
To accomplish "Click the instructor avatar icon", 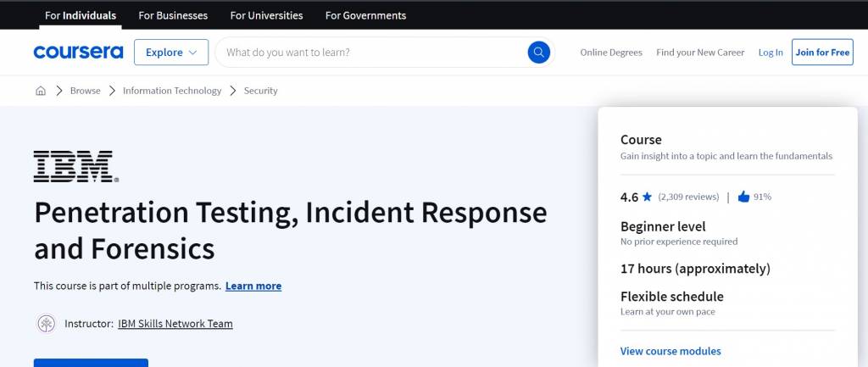I will point(46,323).
